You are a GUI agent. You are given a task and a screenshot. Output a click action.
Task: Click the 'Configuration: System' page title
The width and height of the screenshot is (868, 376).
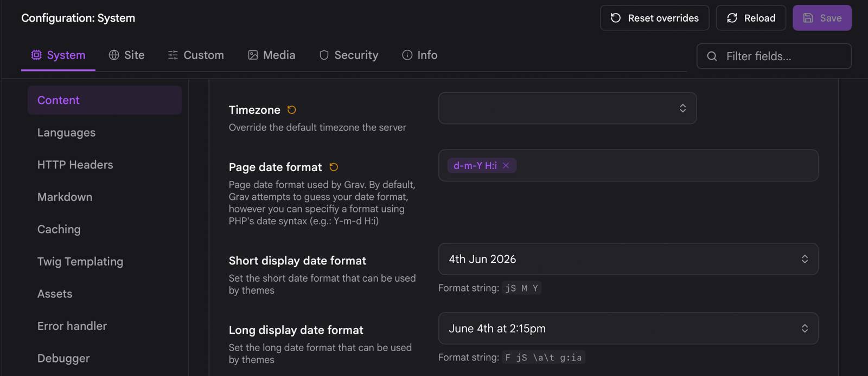click(78, 18)
